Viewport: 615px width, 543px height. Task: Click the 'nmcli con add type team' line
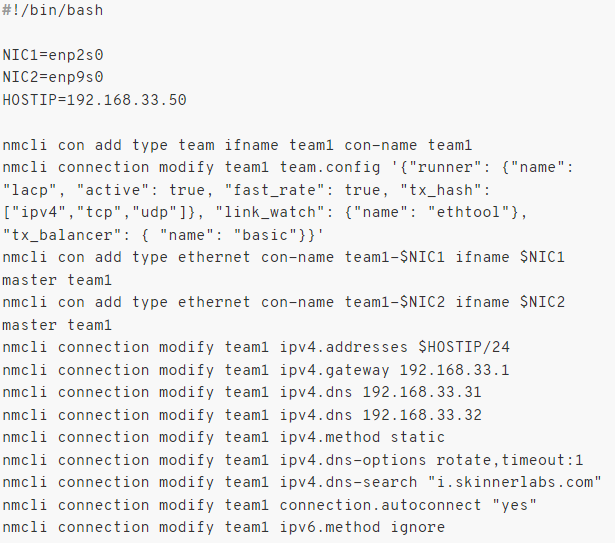pos(237,145)
